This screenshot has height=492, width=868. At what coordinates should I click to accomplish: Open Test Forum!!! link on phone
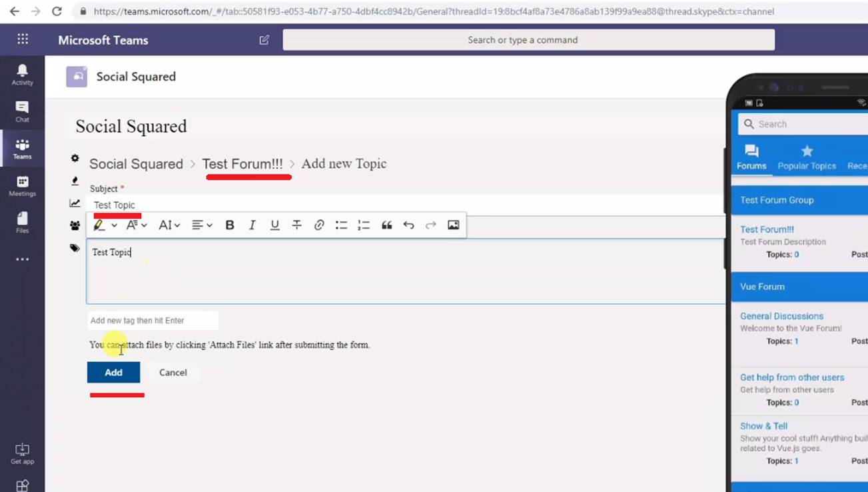pyautogui.click(x=767, y=229)
